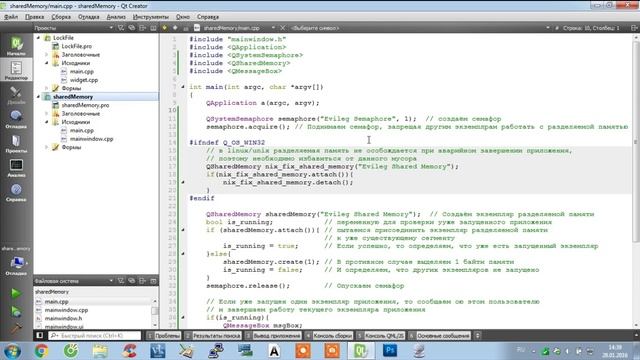Open widget.cpp in the project tree
Image resolution: width=640 pixels, height=360 pixels.
point(84,80)
